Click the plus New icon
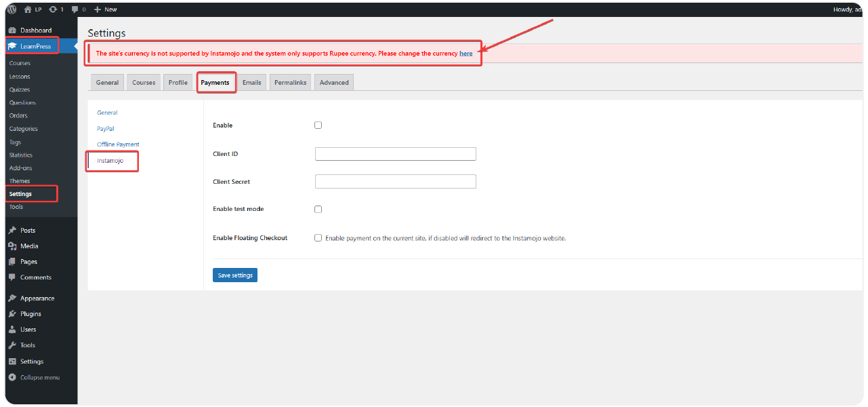 click(x=98, y=9)
